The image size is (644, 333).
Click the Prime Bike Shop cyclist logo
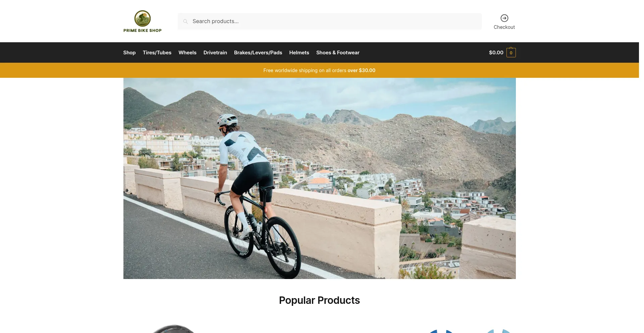pyautogui.click(x=142, y=18)
